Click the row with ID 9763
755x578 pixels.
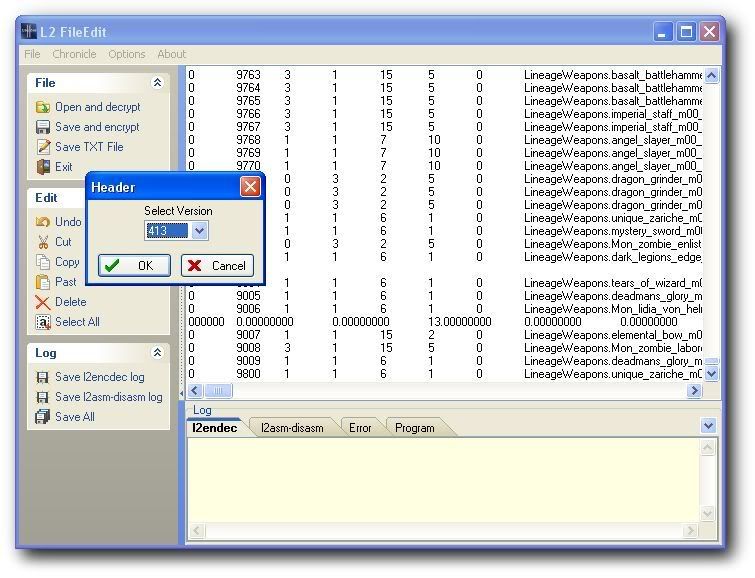pyautogui.click(x=445, y=75)
